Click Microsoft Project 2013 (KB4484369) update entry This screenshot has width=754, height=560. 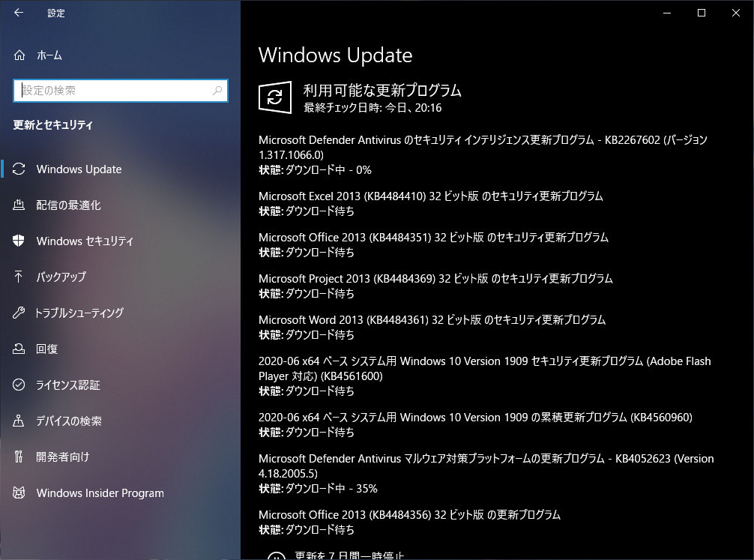435,279
